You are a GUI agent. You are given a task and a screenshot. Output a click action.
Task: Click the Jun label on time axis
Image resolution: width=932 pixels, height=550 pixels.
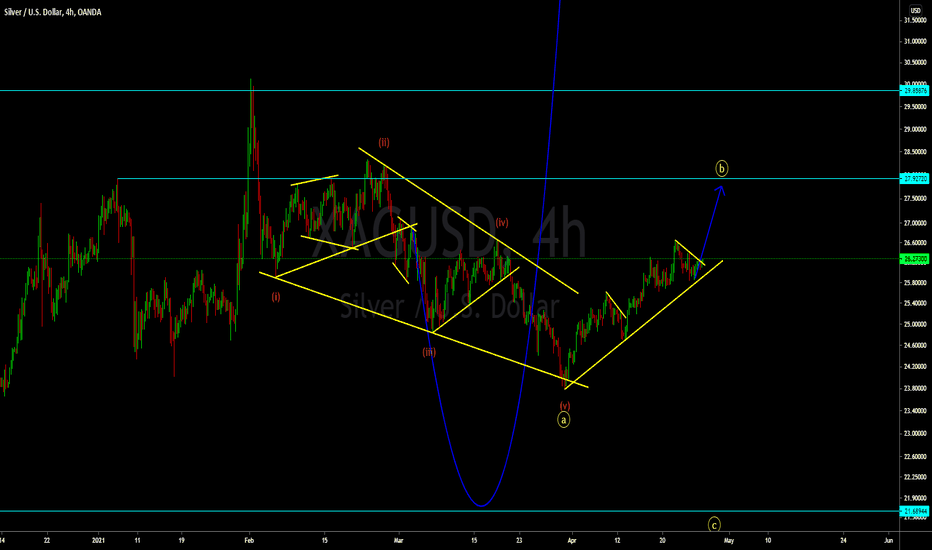(x=889, y=540)
